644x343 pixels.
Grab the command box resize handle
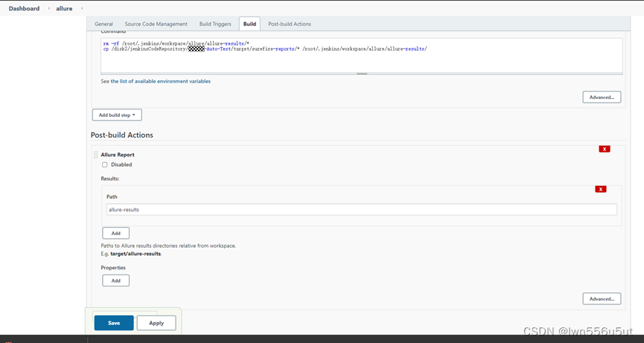click(361, 74)
